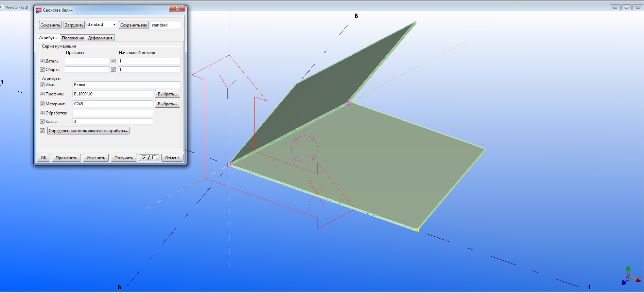Viewport: 644px width, 293px height.
Task: Open material selection via Выбрать next to C245
Action: tap(167, 104)
